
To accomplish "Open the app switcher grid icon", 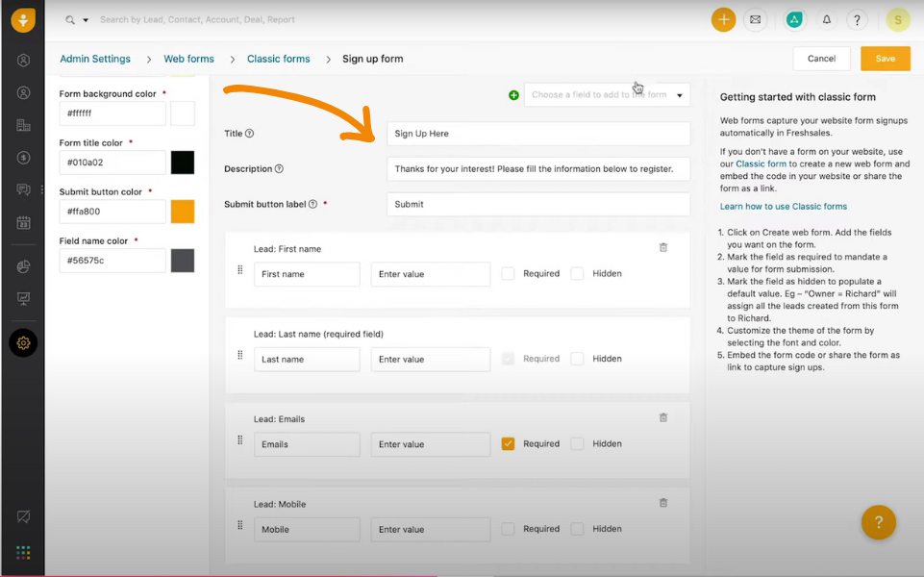I will (x=24, y=552).
